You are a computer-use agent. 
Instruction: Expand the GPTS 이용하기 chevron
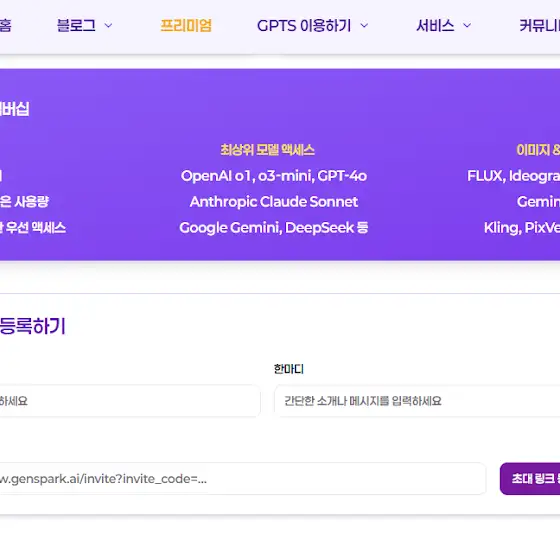click(364, 26)
